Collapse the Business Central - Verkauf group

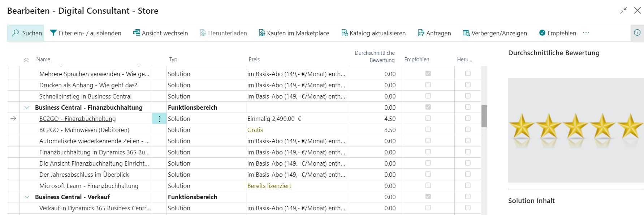tap(27, 197)
